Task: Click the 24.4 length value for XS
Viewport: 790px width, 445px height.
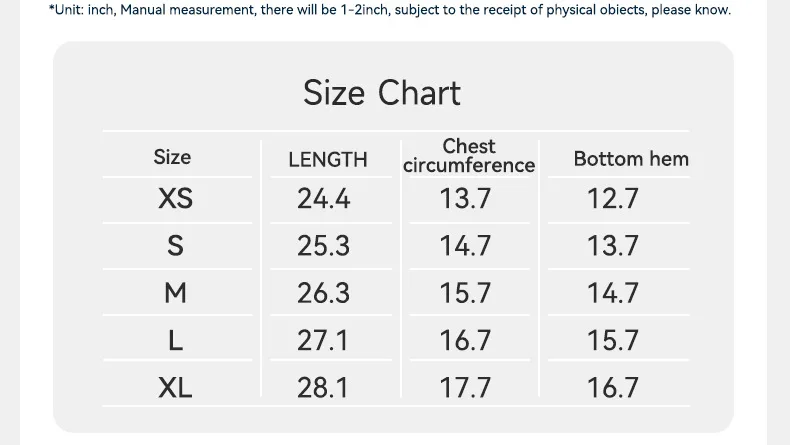Action: (324, 199)
